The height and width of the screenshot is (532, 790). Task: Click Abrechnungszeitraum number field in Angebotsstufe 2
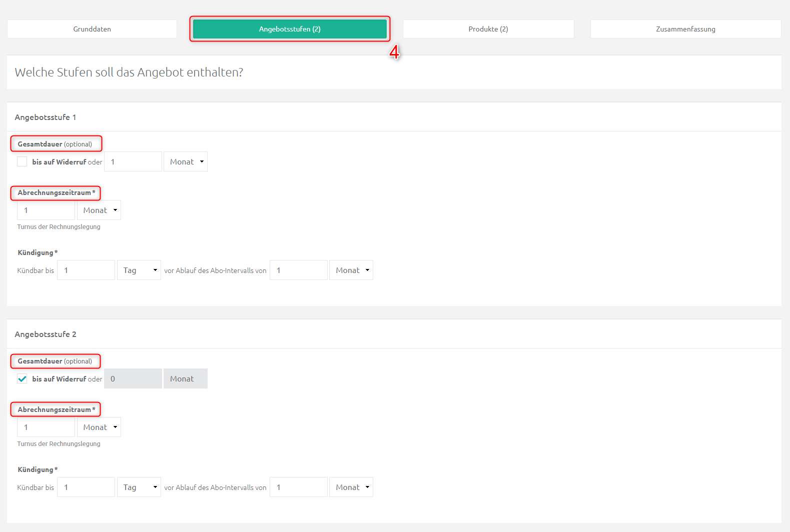(x=46, y=427)
